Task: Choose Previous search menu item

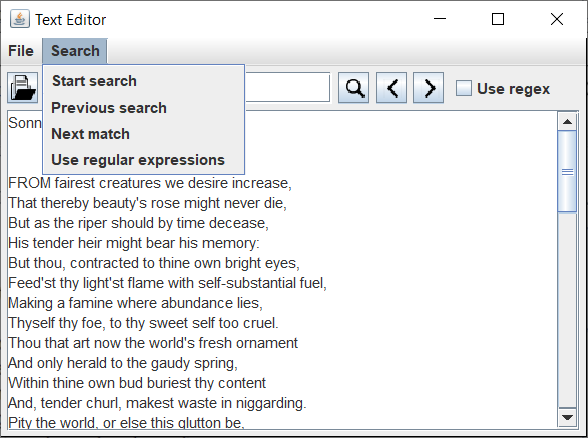Action: pos(144,108)
